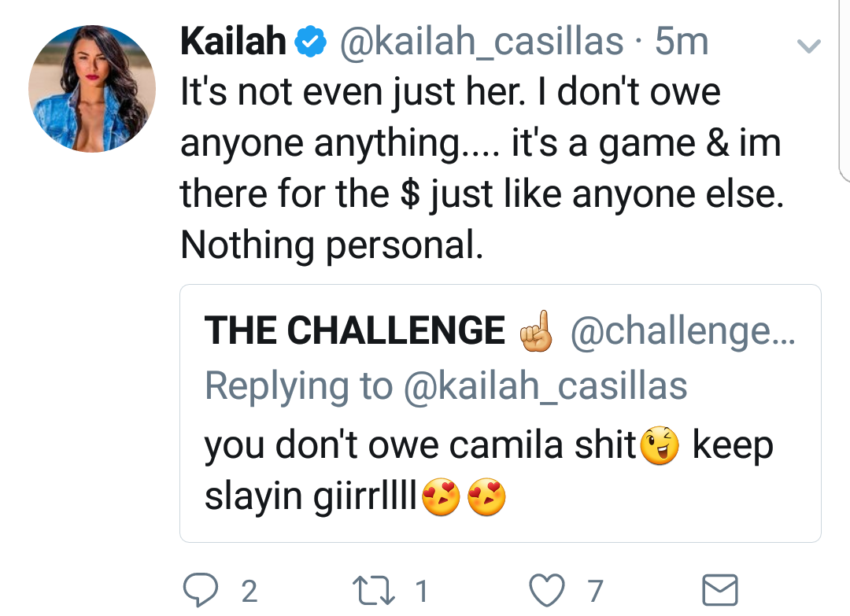Open THE CHALLENGE quoted account name
Viewport: 850px width, 616px height.
[x=354, y=330]
